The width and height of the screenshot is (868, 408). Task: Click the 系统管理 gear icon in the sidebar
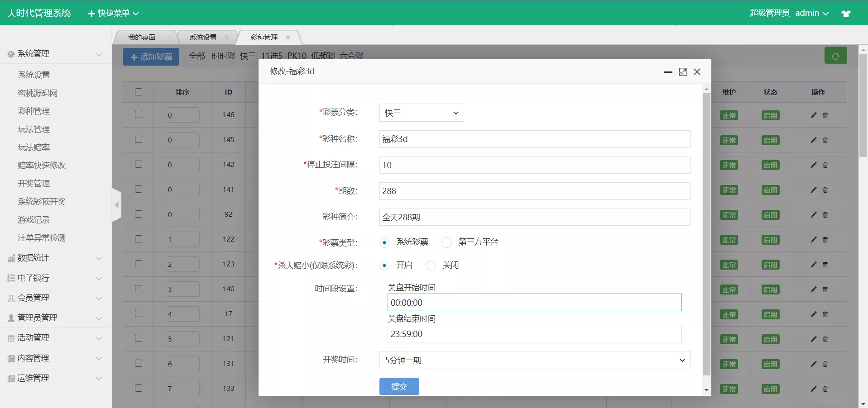[x=10, y=54]
